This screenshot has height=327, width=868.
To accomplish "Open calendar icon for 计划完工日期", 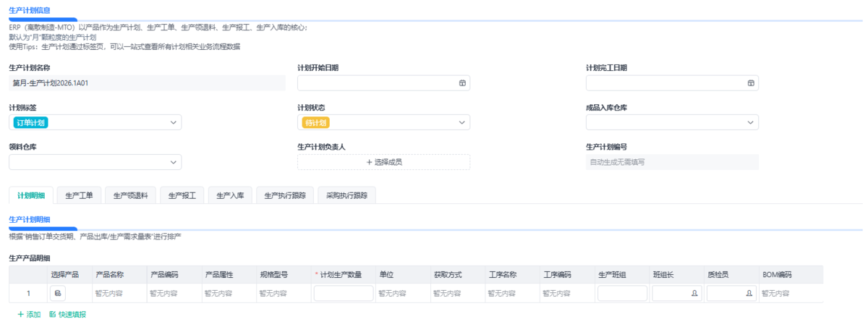I will click(751, 83).
